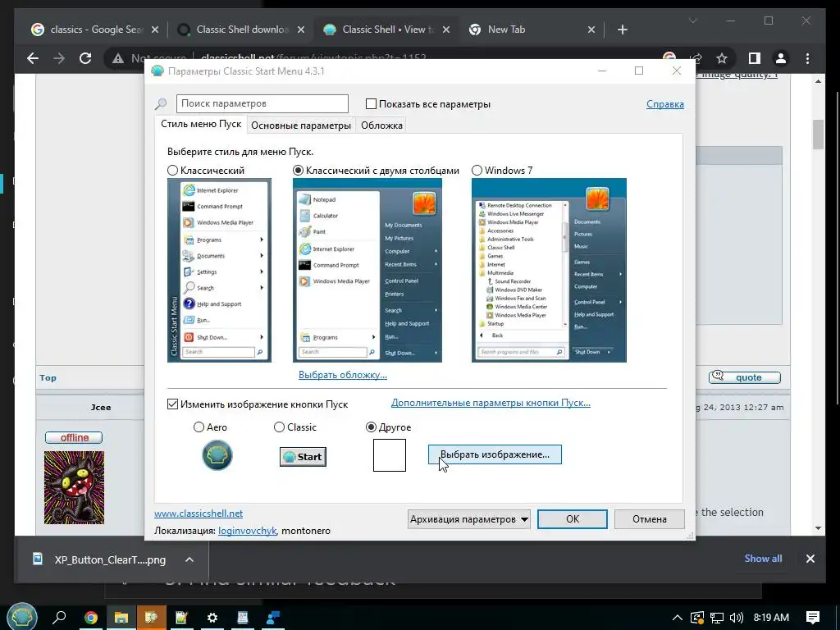Switch to the New Tab tab
840x630 pixels.
point(532,30)
